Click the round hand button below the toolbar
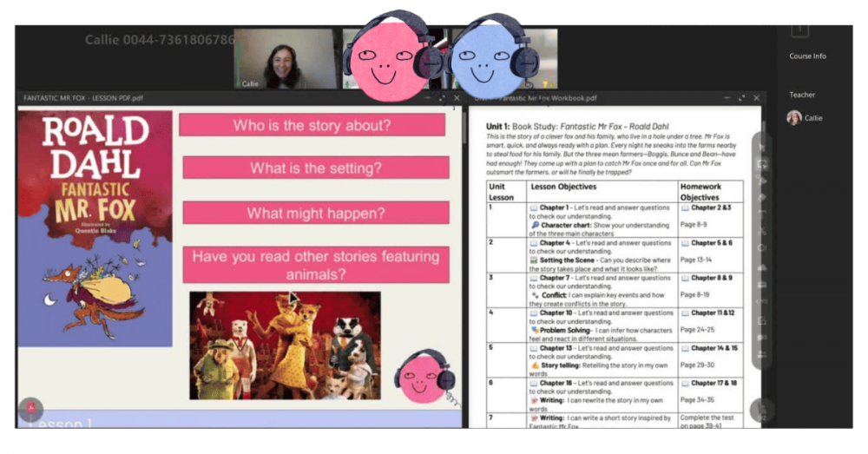The height and width of the screenshot is (454, 868). tap(762, 410)
